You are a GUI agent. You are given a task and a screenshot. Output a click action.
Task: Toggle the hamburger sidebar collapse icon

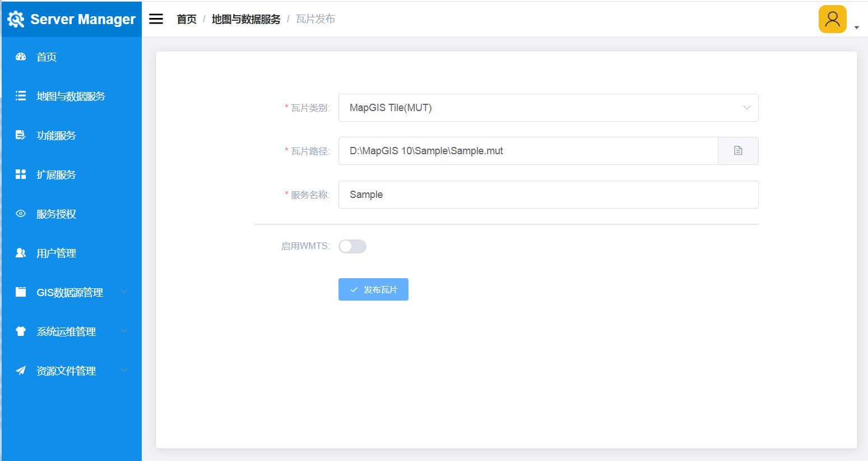pyautogui.click(x=156, y=19)
